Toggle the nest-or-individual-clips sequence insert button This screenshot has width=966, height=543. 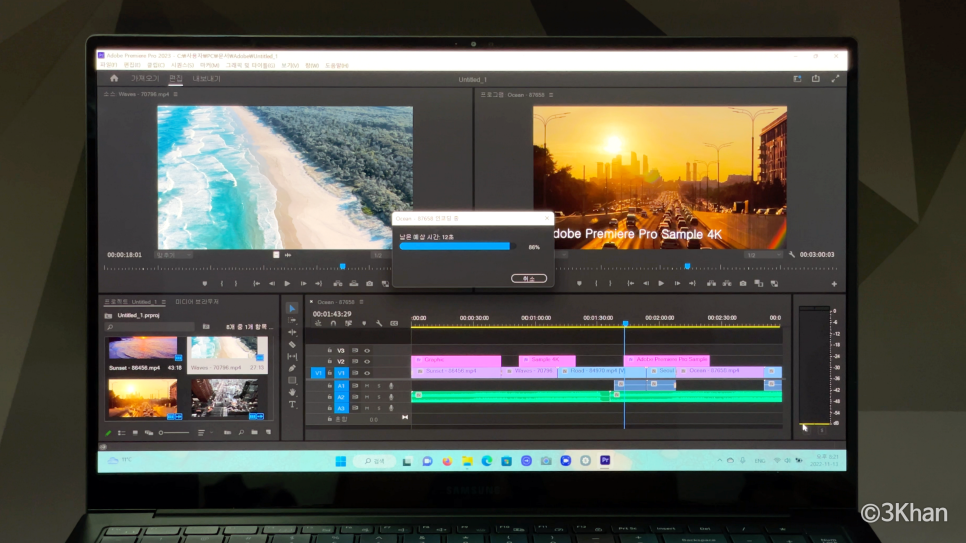[x=318, y=324]
